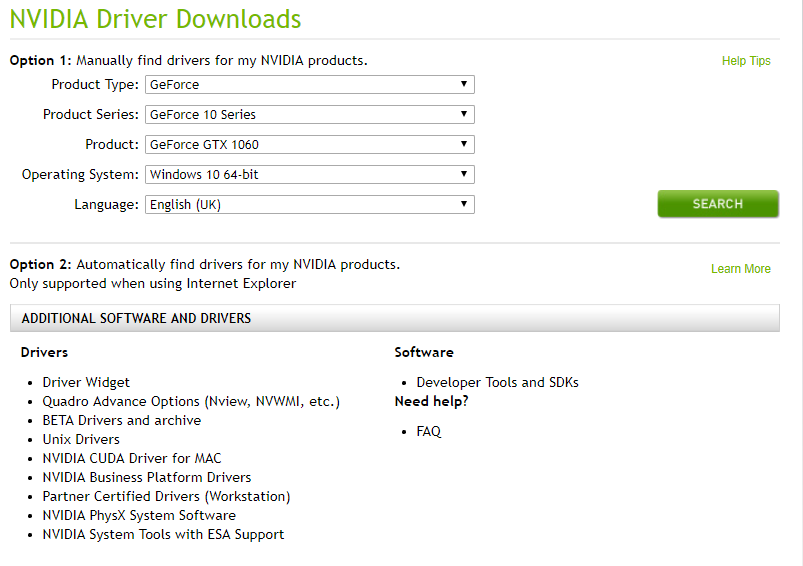
Task: Open NVIDIA CUDA Driver for MAC
Action: 132,458
